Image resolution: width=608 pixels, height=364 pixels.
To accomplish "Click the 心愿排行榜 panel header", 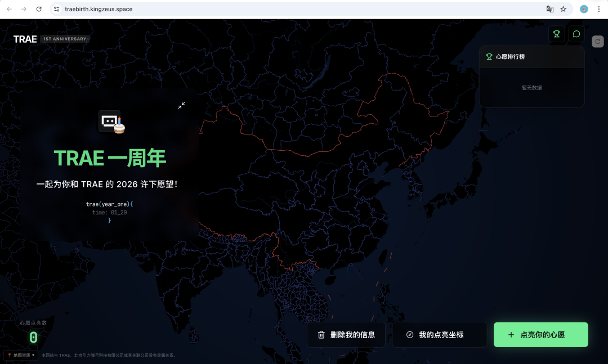I will click(x=532, y=57).
